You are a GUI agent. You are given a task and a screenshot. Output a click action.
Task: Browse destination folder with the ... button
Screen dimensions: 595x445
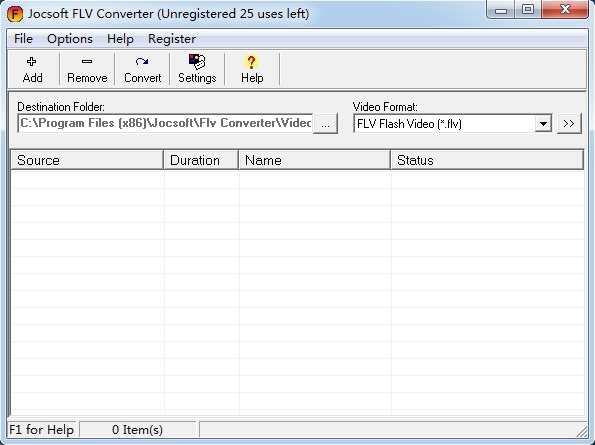[325, 124]
